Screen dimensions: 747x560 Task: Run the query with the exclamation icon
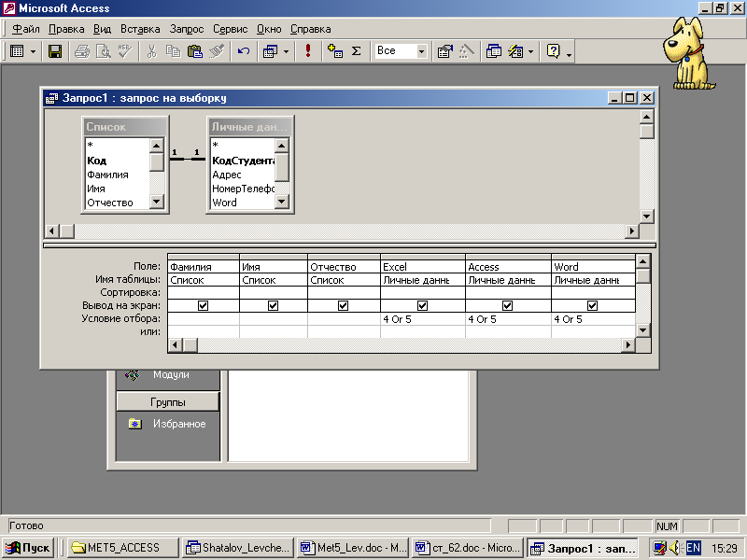tap(308, 51)
